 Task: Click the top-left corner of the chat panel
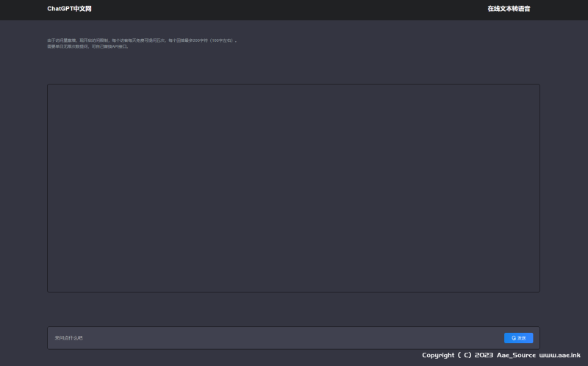point(51,87)
